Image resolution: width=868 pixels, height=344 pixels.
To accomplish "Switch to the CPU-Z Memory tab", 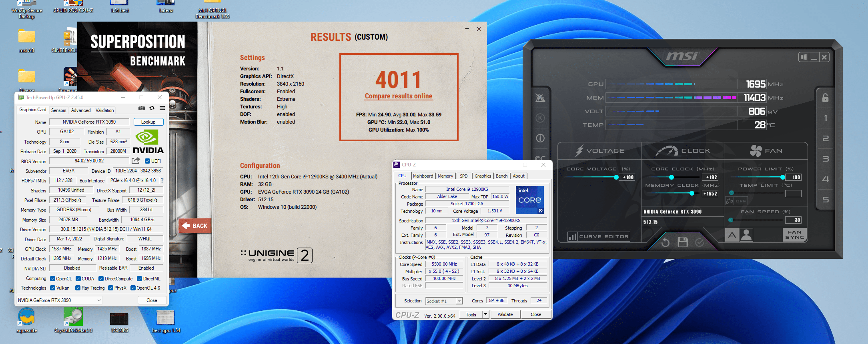I will click(445, 176).
